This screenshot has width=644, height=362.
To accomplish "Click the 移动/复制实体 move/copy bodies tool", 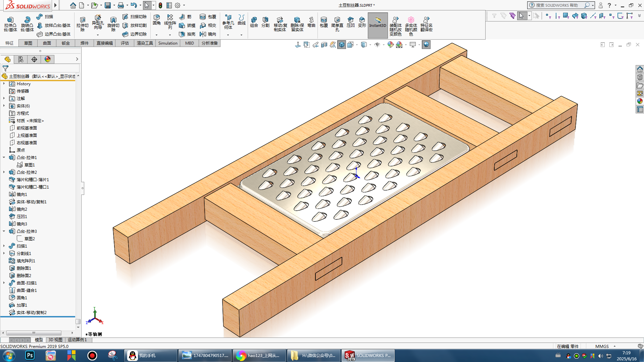I will click(x=280, y=24).
